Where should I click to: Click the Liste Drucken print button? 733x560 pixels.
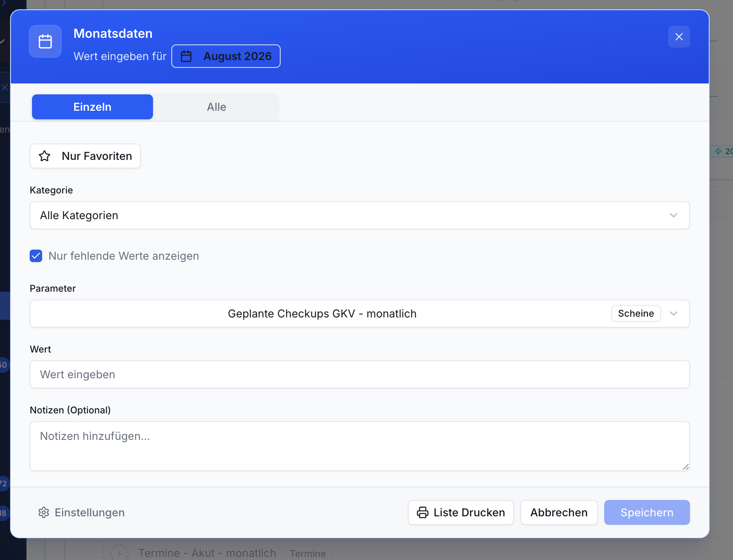point(461,512)
